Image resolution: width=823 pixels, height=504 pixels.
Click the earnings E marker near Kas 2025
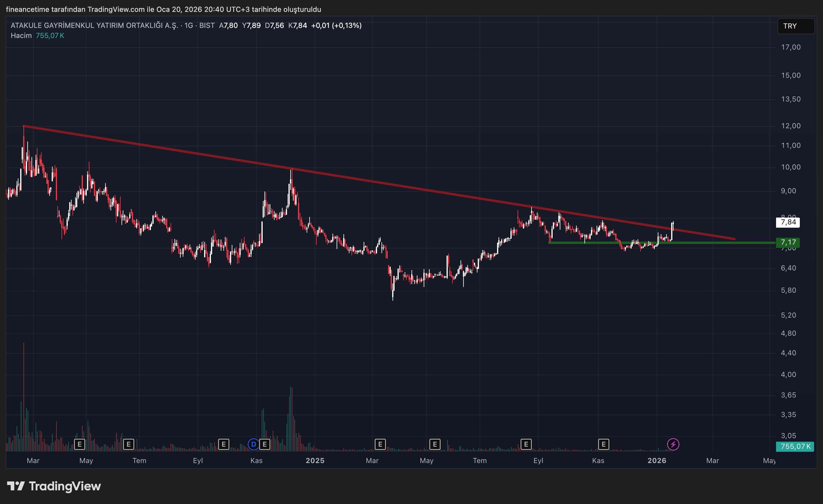click(x=603, y=444)
